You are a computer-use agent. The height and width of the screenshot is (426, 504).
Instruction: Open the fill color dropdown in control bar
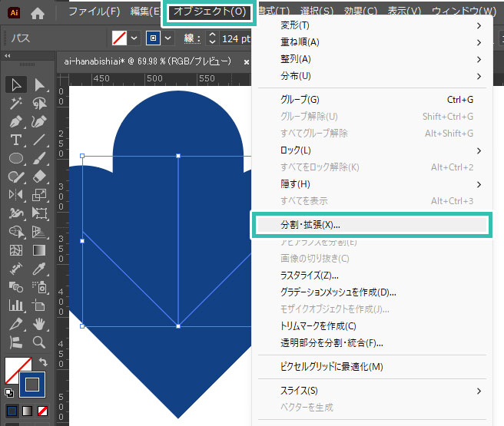pyautogui.click(x=135, y=38)
